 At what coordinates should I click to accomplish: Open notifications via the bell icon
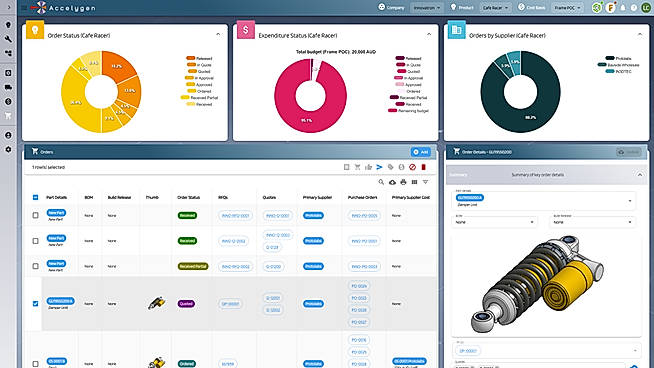pos(623,8)
